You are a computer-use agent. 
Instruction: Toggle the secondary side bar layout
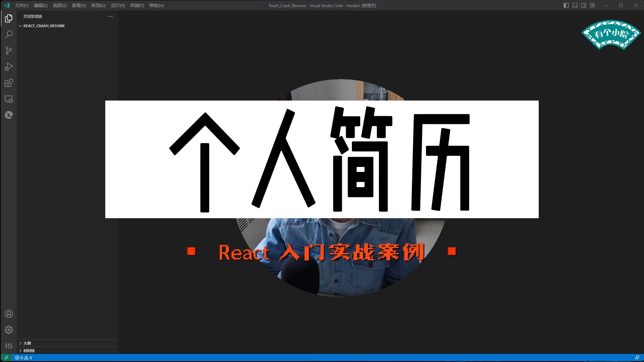584,5
